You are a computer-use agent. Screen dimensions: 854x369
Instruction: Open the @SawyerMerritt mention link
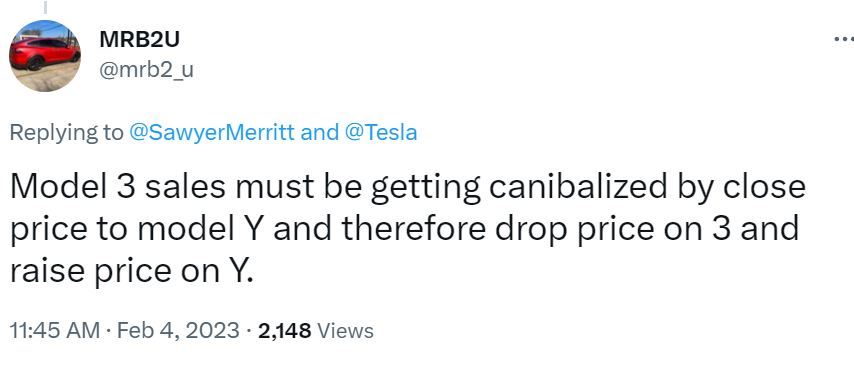(x=212, y=133)
